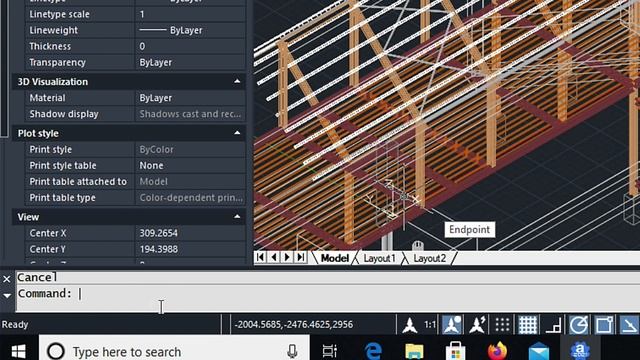Toggle Ortho mode in status bar
This screenshot has height=360, width=640.
tap(553, 326)
